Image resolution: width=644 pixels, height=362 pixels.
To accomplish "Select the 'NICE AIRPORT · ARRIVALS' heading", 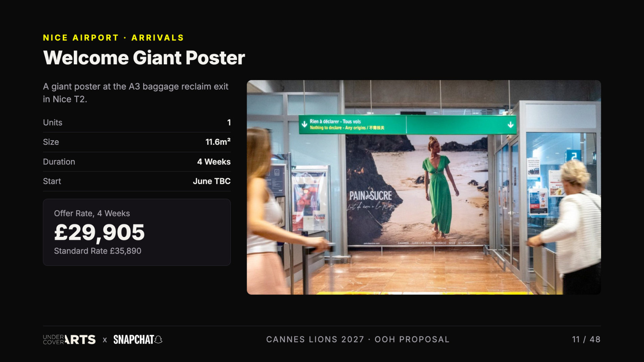I will [x=114, y=38].
